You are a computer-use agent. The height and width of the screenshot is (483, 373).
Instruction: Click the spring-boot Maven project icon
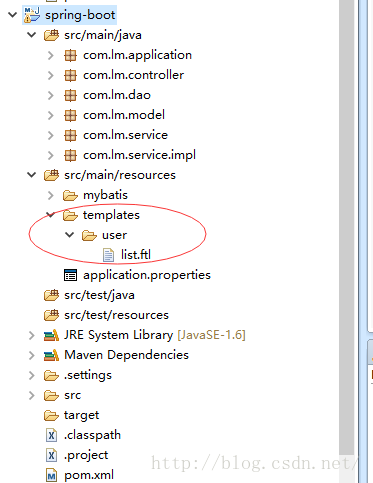(32, 15)
